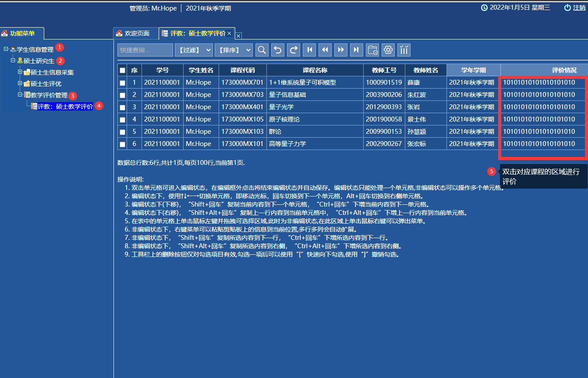The width and height of the screenshot is (588, 378).
Task: Check the checkbox for row 2 朱红波
Action: pyautogui.click(x=122, y=95)
